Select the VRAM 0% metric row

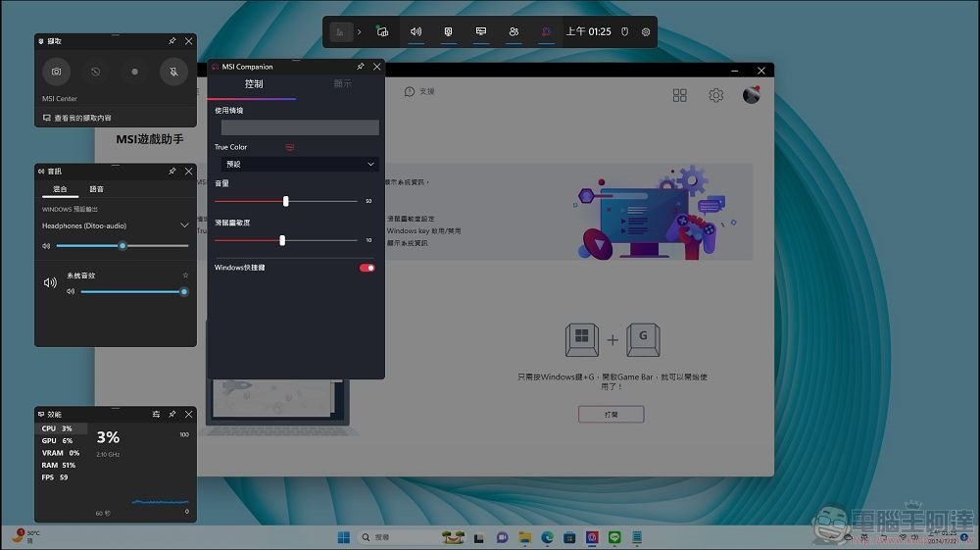click(x=61, y=453)
